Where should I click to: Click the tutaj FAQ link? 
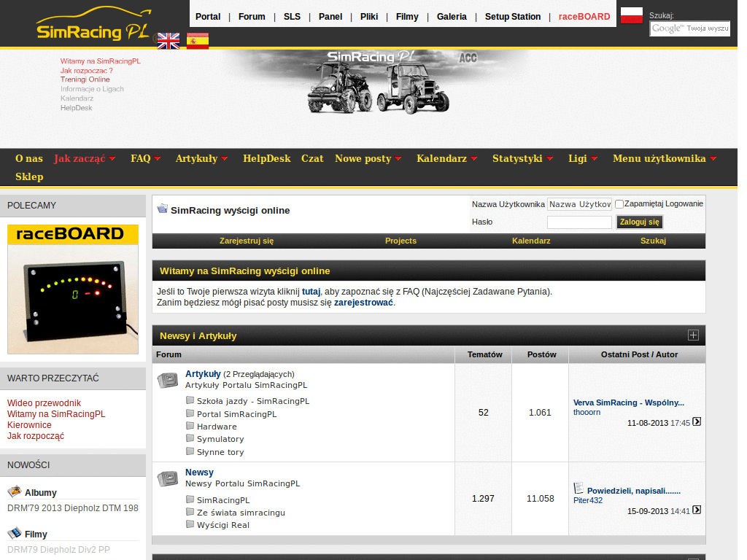coord(311,292)
